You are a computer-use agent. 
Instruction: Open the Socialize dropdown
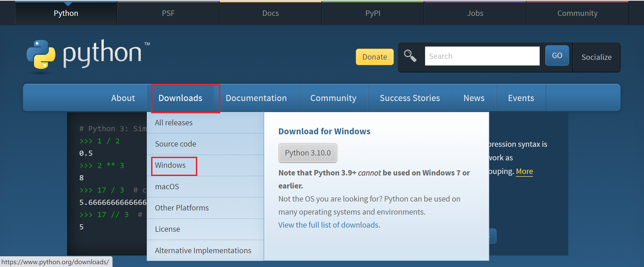coord(596,57)
